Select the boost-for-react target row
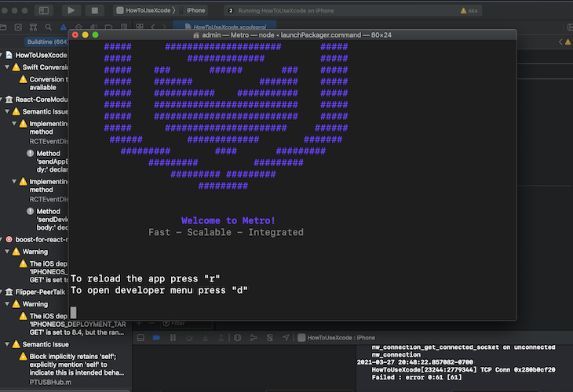The image size is (573, 392). 37,239
